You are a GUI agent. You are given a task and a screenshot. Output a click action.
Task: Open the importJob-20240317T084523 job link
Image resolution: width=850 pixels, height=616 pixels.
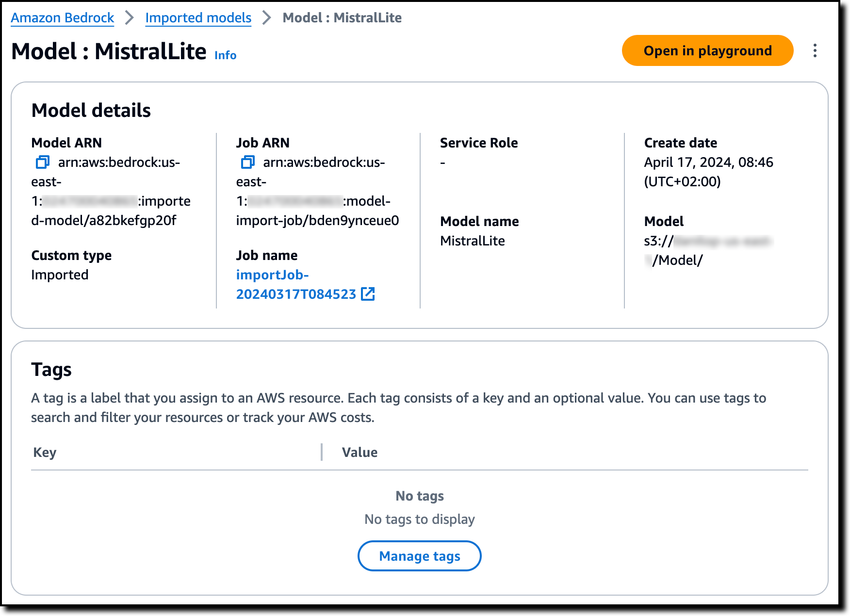pyautogui.click(x=296, y=284)
